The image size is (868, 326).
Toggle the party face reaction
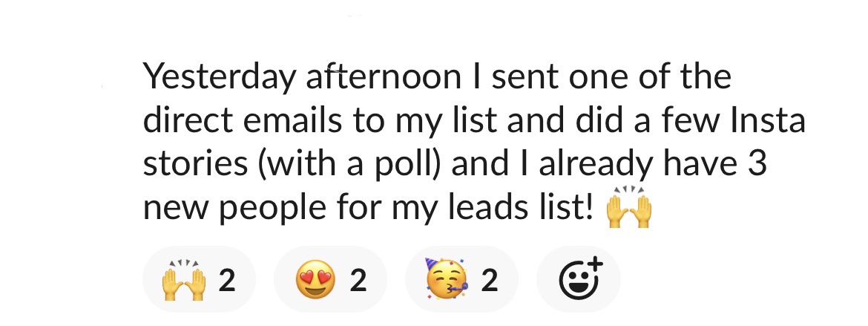(461, 280)
